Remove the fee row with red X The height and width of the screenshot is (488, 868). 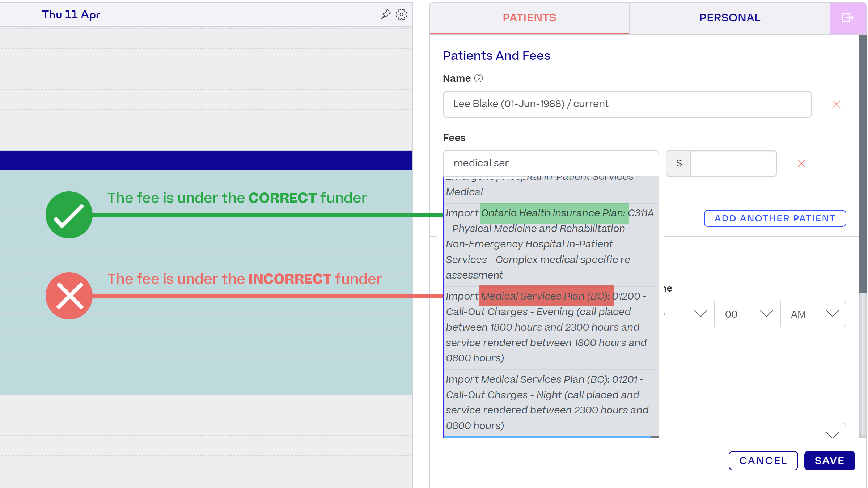(801, 164)
